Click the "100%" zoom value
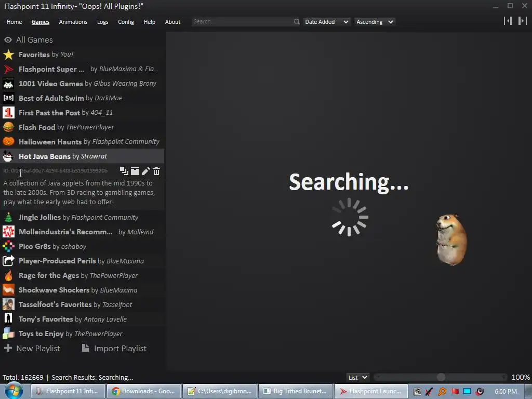 521,377
